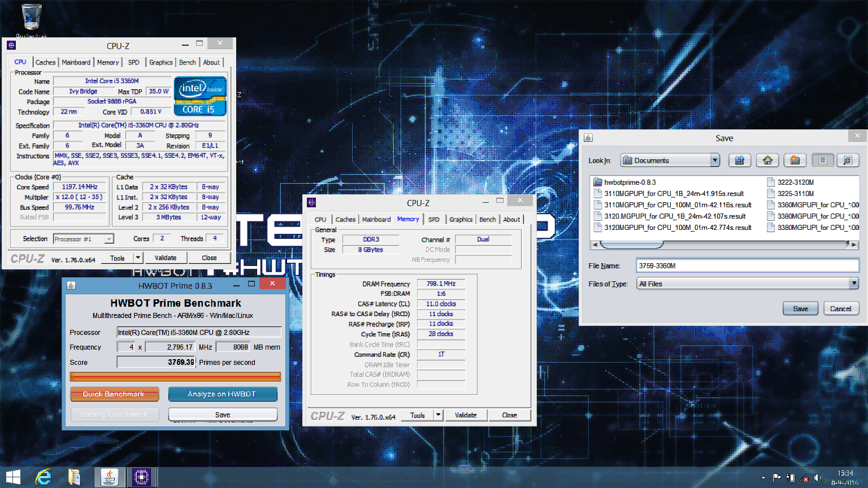Open Tools dropdown arrow in CPU-Z Memory window
The width and height of the screenshot is (868, 488).
point(437,415)
